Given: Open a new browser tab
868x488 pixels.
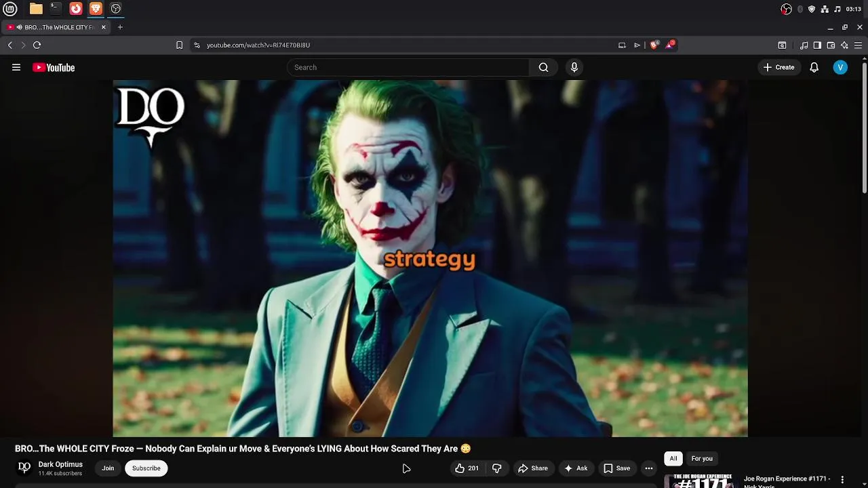Looking at the screenshot, I should click(x=120, y=27).
